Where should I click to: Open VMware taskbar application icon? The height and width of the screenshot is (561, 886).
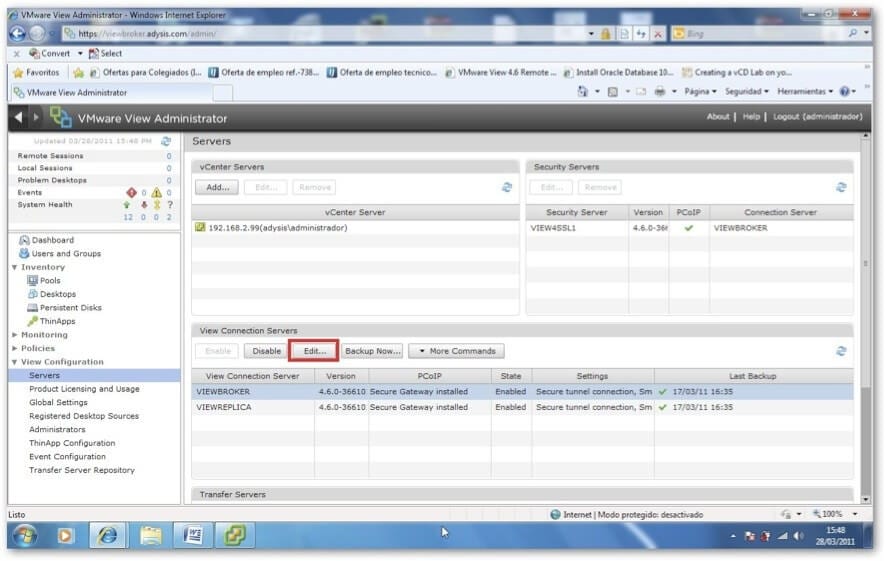[235, 535]
